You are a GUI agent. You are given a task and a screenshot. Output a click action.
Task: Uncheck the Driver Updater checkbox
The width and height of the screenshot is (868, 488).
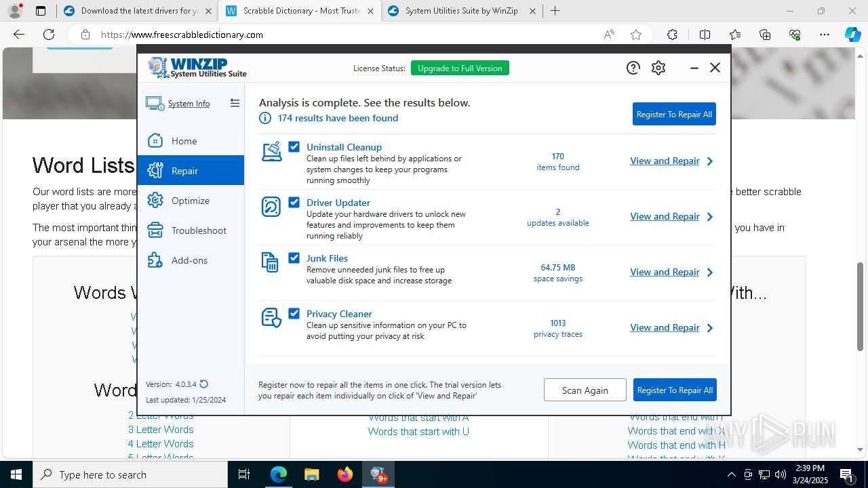pyautogui.click(x=294, y=202)
